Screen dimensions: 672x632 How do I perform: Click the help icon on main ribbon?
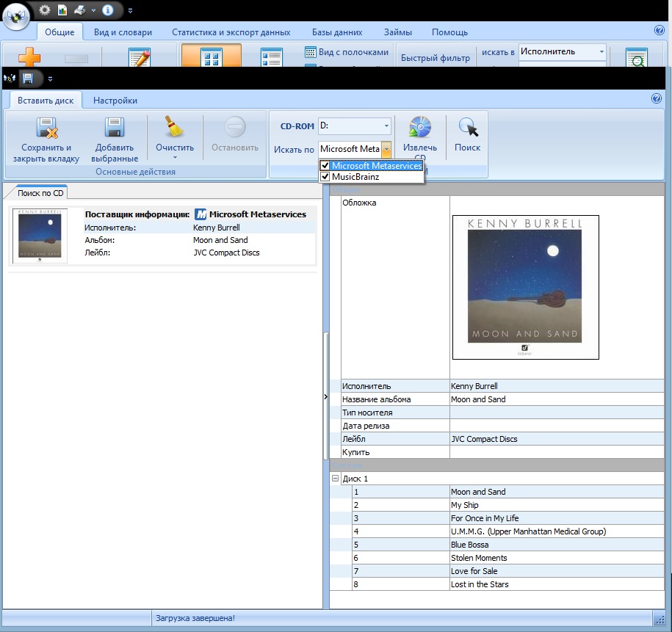point(659,30)
